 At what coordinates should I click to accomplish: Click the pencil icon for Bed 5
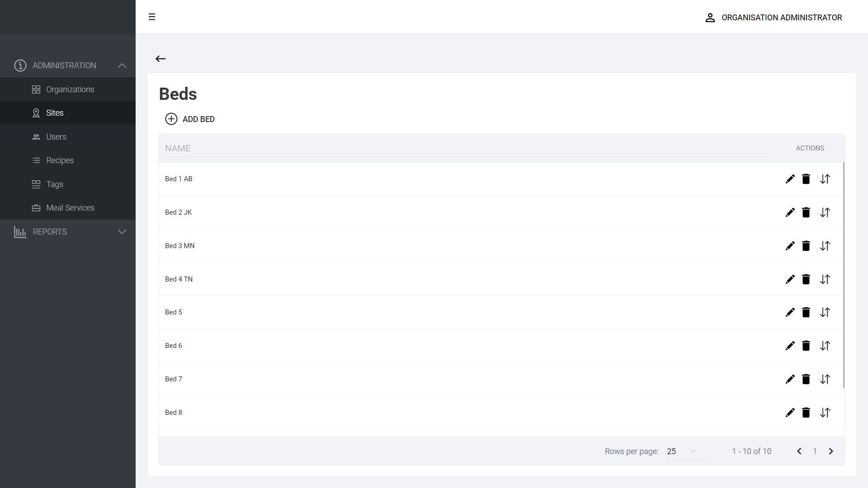tap(790, 312)
